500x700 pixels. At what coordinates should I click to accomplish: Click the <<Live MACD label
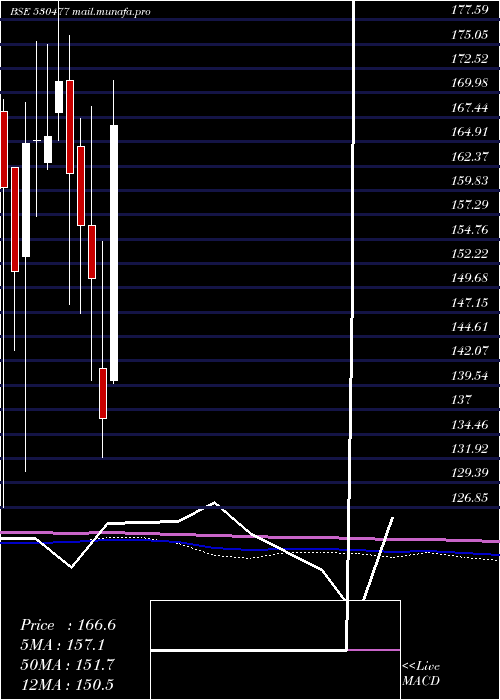click(x=421, y=674)
